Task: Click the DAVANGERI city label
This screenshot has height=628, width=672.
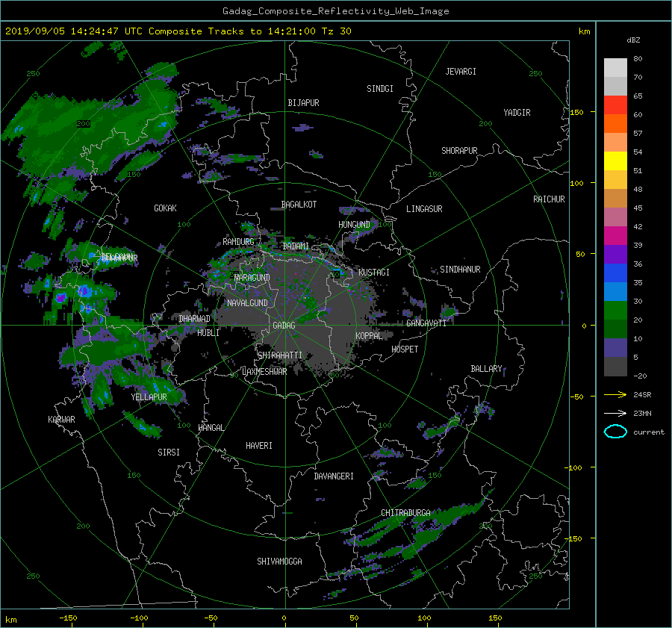Action: pos(334,476)
